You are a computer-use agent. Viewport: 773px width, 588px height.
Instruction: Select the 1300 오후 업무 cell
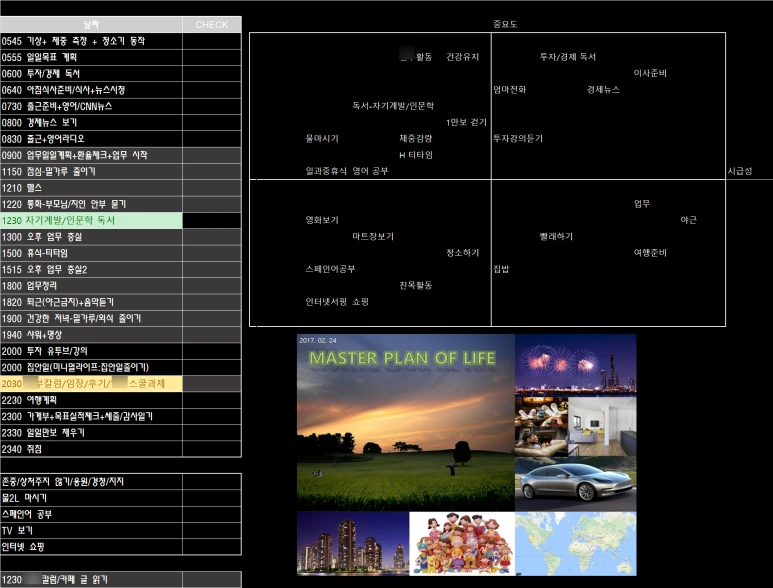click(x=91, y=237)
